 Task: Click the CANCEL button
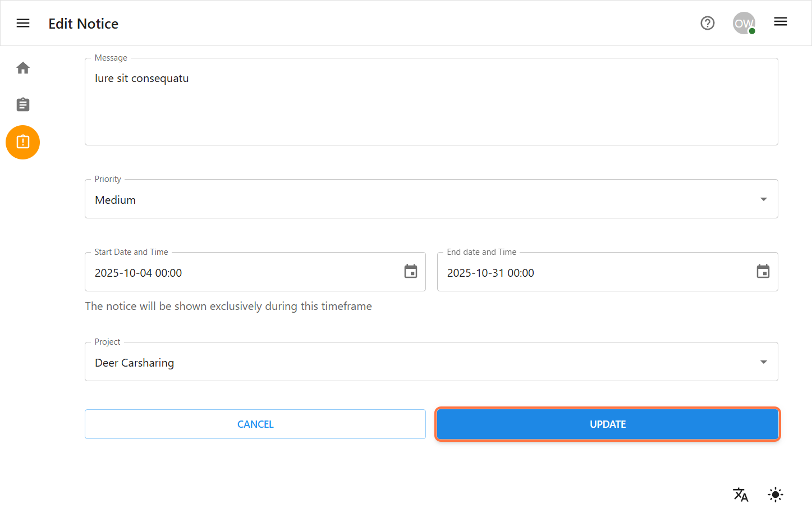click(x=255, y=424)
